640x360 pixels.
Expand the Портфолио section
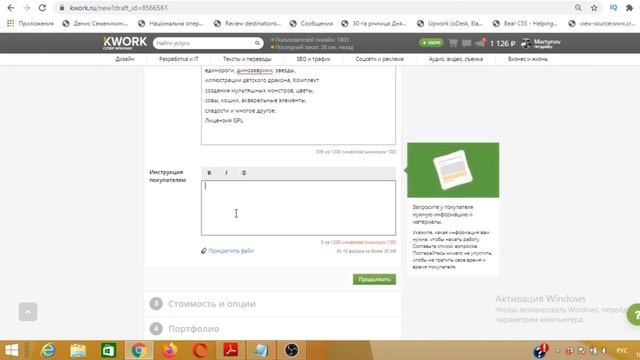coord(193,329)
